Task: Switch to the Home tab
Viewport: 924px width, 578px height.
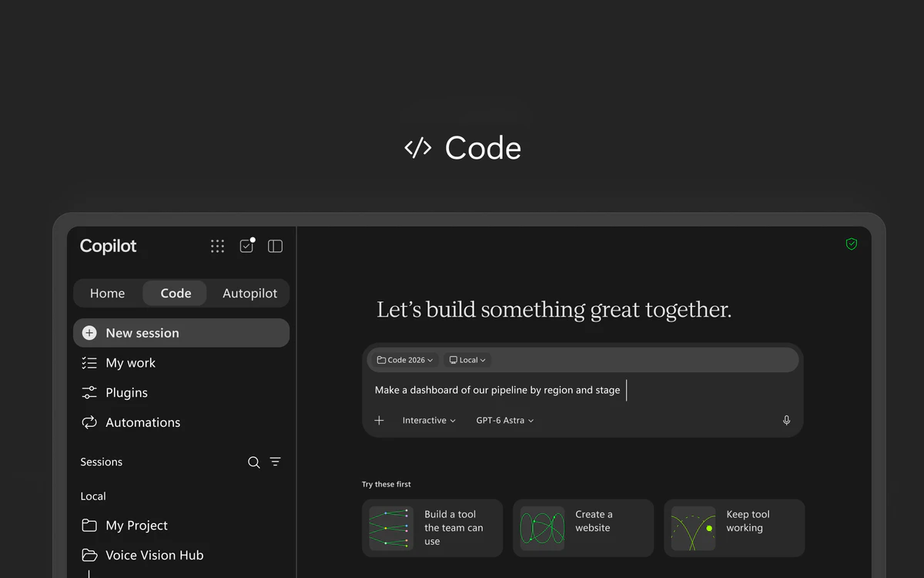Action: pyautogui.click(x=107, y=293)
